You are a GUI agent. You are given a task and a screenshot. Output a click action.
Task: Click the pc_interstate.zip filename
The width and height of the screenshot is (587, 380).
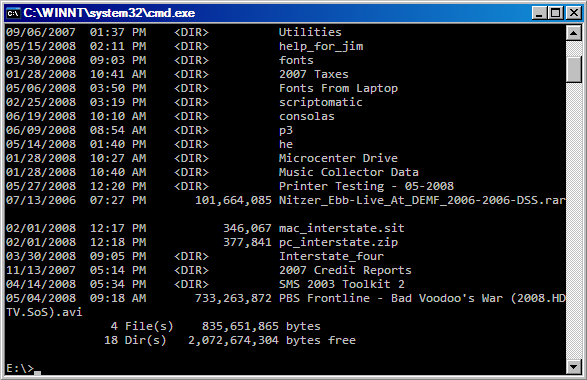(338, 242)
